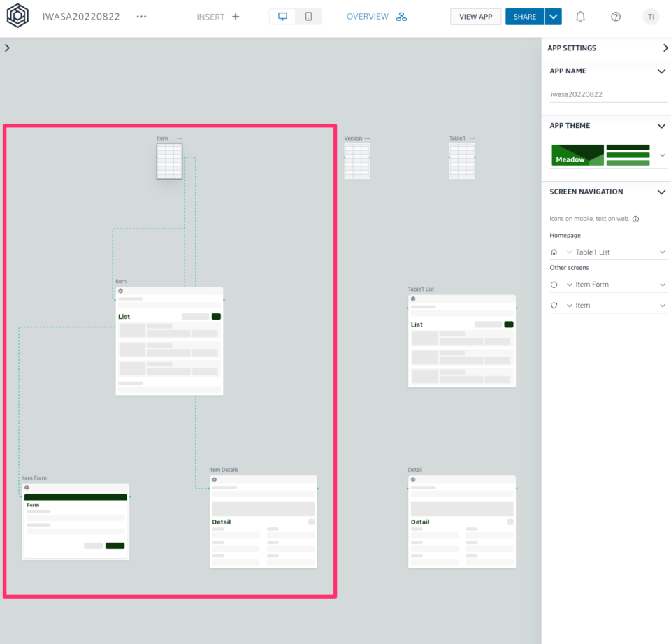The image size is (671, 644).
Task: Switch to mobile preview mode
Action: [x=308, y=17]
